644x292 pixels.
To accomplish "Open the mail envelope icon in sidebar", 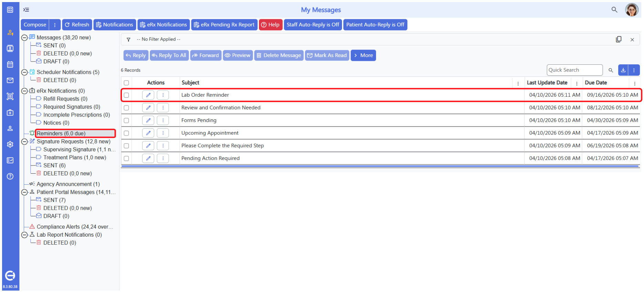I will point(10,80).
